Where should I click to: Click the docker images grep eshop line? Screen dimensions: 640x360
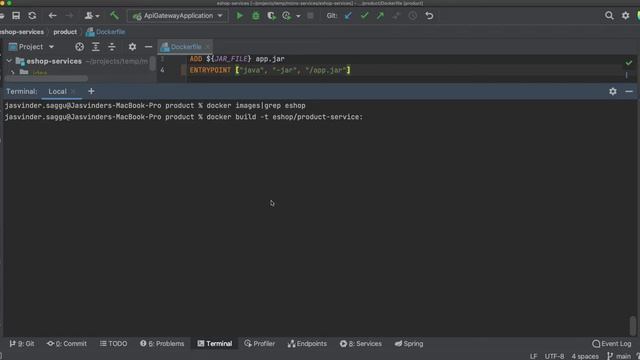tap(155, 106)
